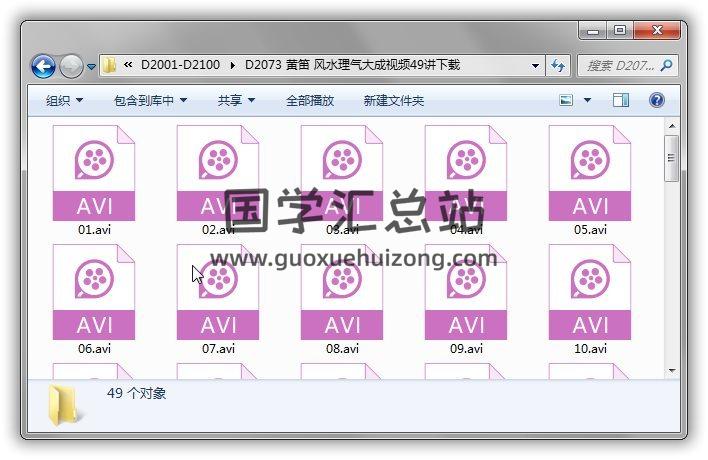Click the 10.avi file name label

tap(590, 348)
